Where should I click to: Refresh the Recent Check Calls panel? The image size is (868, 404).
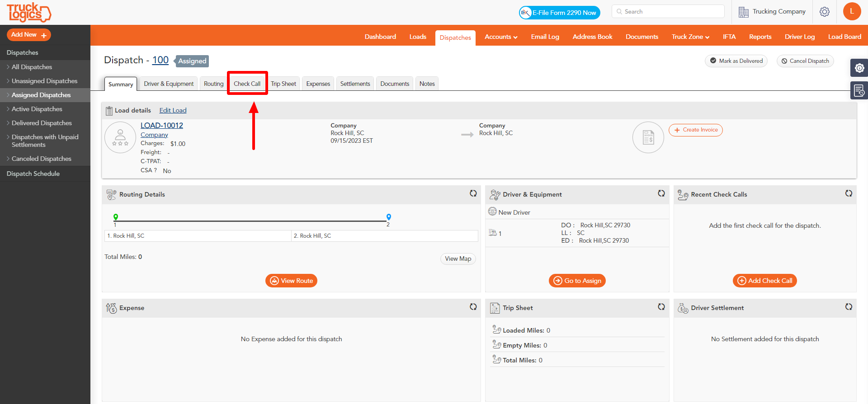click(x=849, y=193)
